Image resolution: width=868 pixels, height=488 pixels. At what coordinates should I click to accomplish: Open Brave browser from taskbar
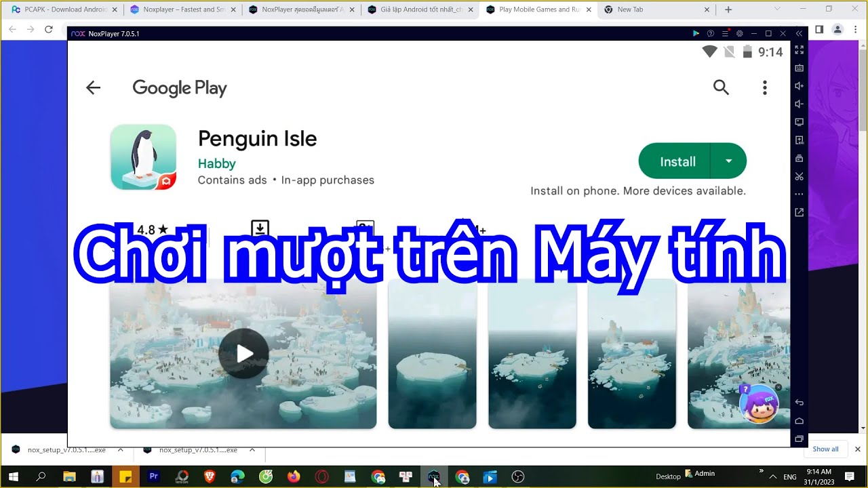coord(210,476)
